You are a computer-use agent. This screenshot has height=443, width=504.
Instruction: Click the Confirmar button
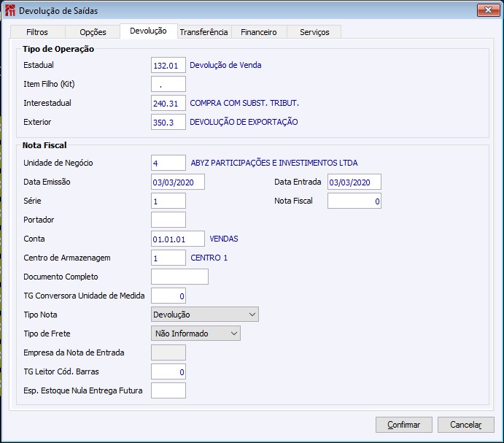[404, 425]
